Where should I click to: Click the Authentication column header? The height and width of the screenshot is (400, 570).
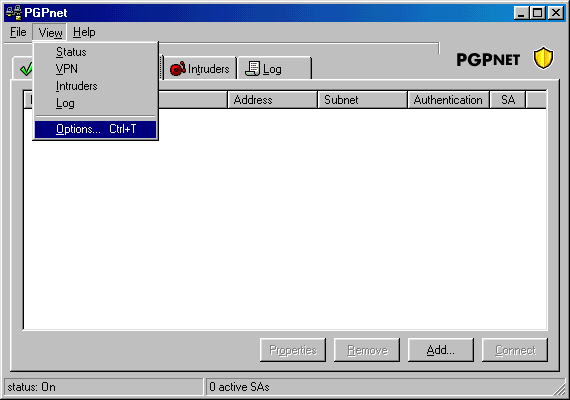(448, 100)
